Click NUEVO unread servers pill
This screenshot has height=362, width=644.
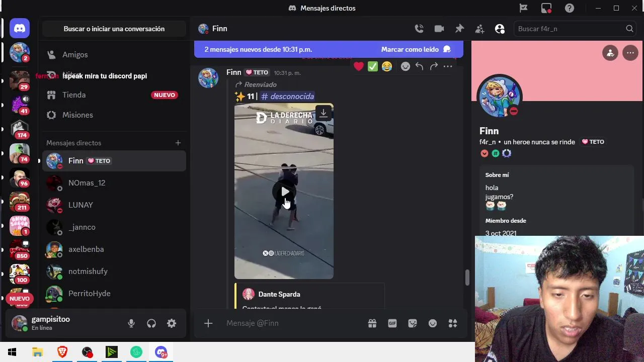20,299
